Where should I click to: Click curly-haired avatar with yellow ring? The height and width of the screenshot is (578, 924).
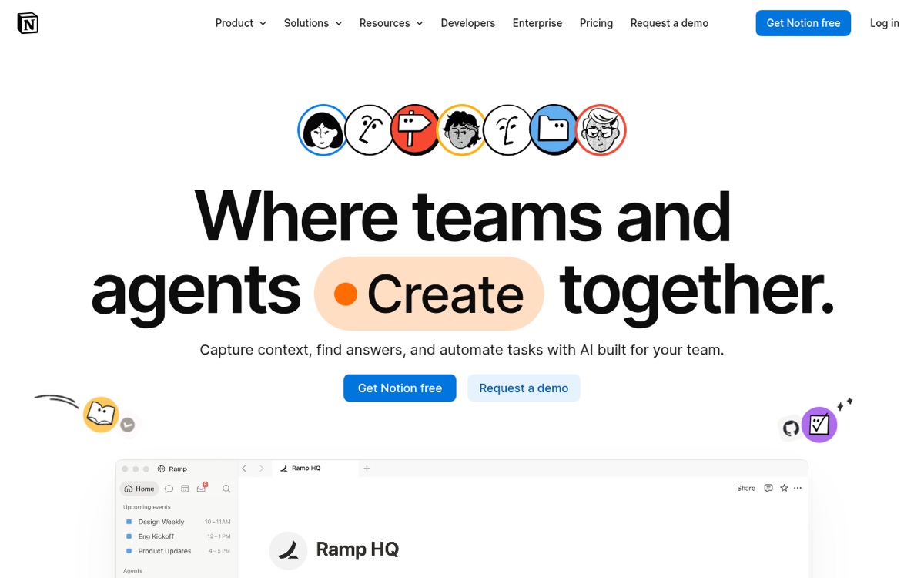[x=462, y=130]
